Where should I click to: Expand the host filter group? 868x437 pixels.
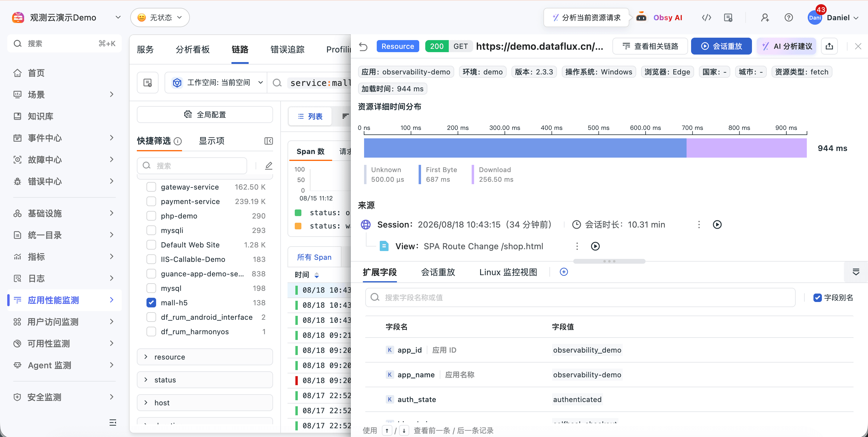tap(205, 403)
